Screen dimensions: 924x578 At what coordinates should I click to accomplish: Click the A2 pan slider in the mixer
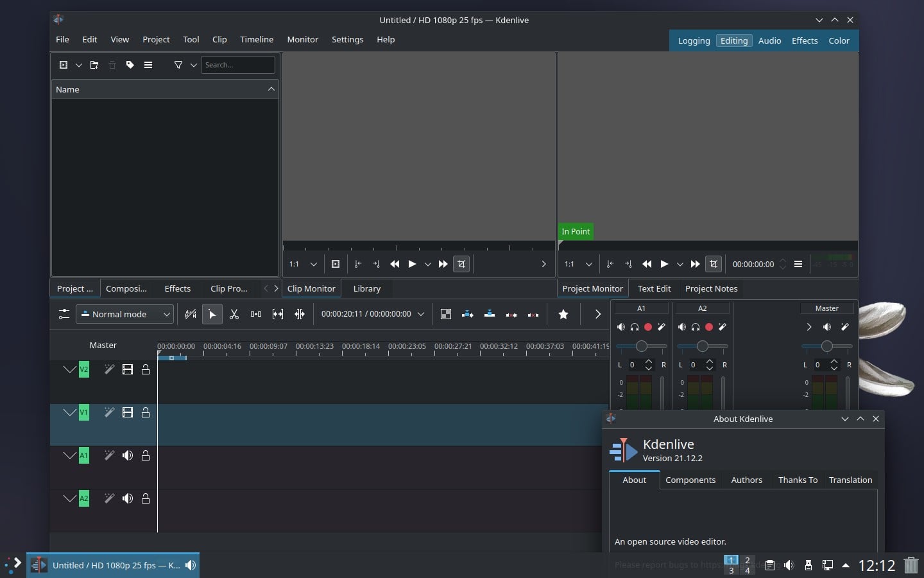coord(703,347)
